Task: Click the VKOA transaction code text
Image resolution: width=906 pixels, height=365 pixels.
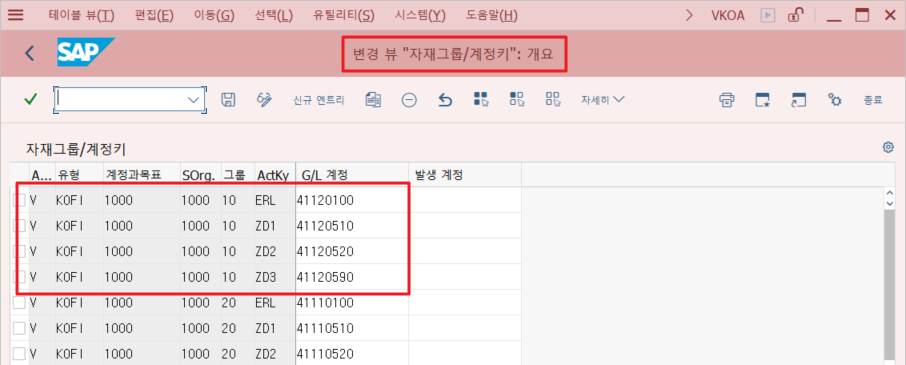Action: pos(727,16)
